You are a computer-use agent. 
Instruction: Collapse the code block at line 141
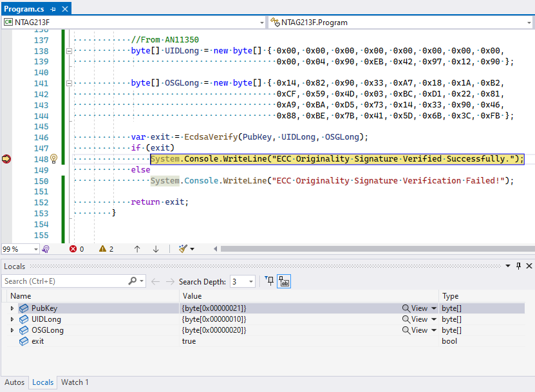point(69,82)
